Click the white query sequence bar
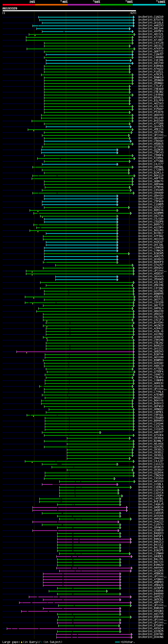 [69, 11]
